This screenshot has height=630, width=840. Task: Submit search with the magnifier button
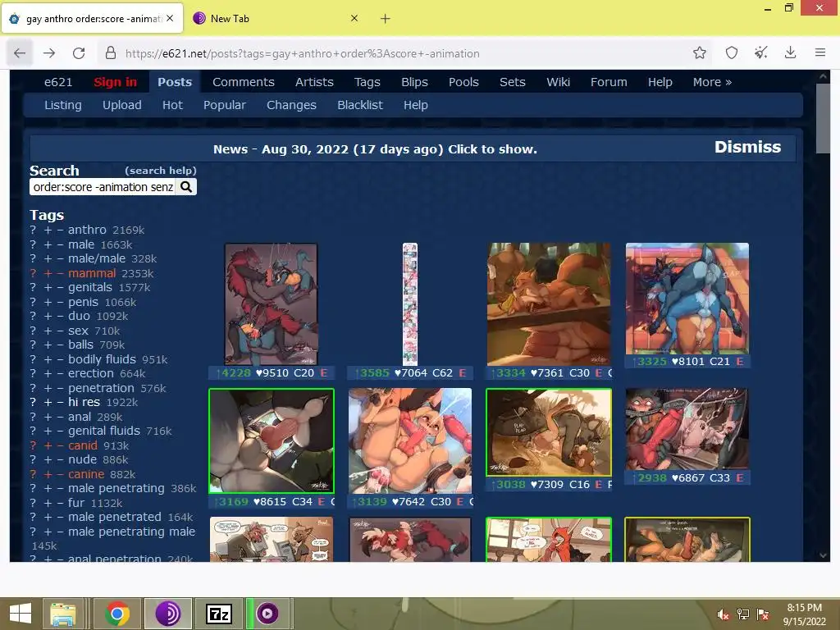[x=186, y=187]
